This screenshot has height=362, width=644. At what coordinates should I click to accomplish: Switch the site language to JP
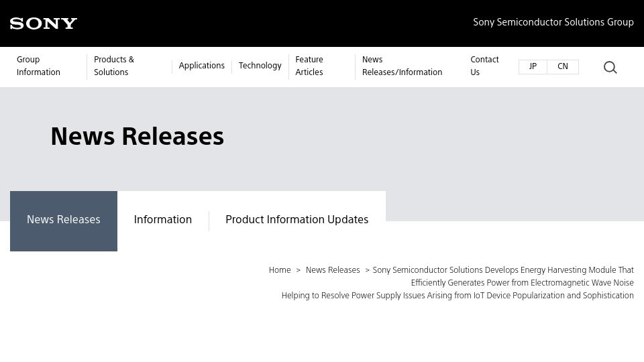coord(533,66)
